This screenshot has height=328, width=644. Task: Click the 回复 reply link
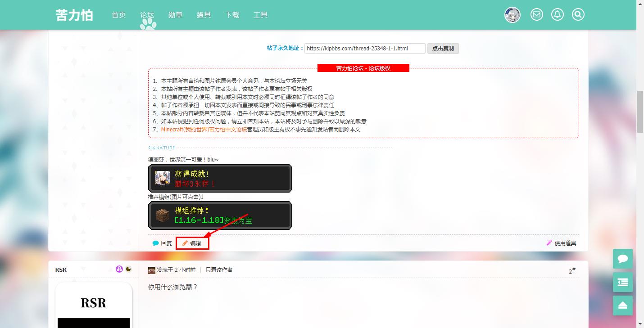pos(162,243)
